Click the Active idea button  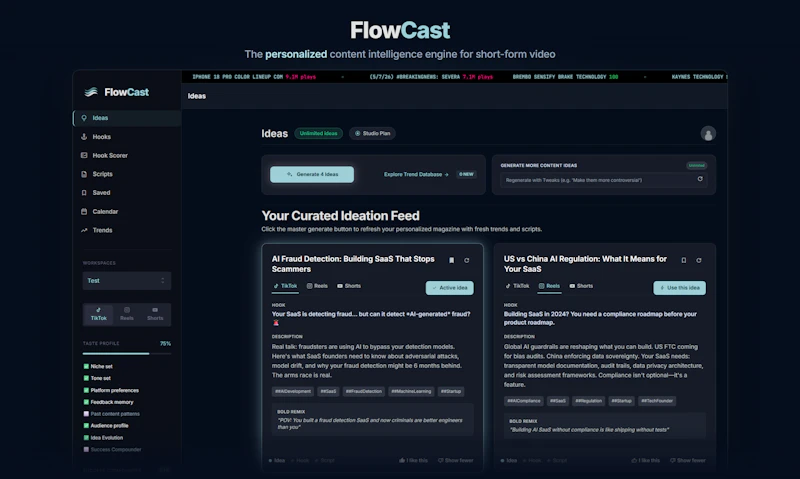[x=449, y=288]
